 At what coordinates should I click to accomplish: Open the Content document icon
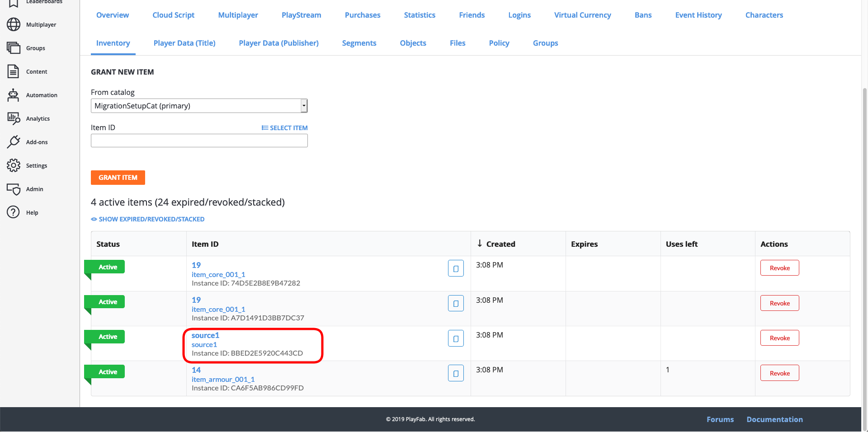point(14,71)
